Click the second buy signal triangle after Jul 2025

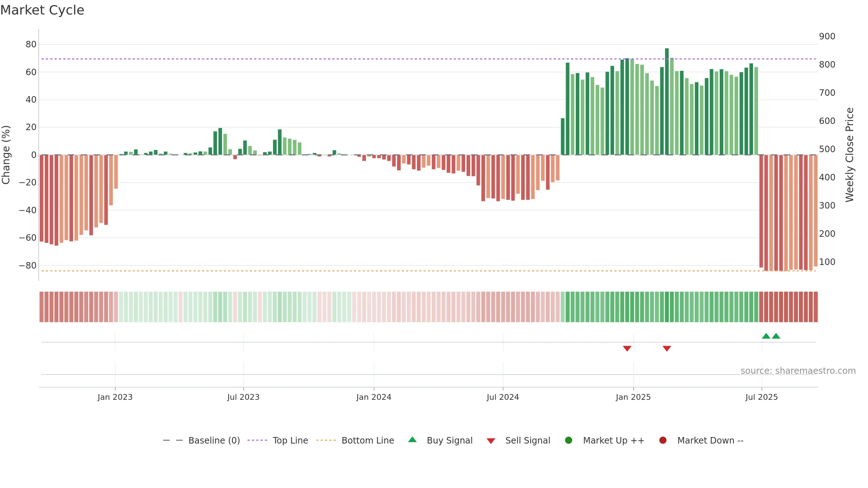(x=776, y=336)
